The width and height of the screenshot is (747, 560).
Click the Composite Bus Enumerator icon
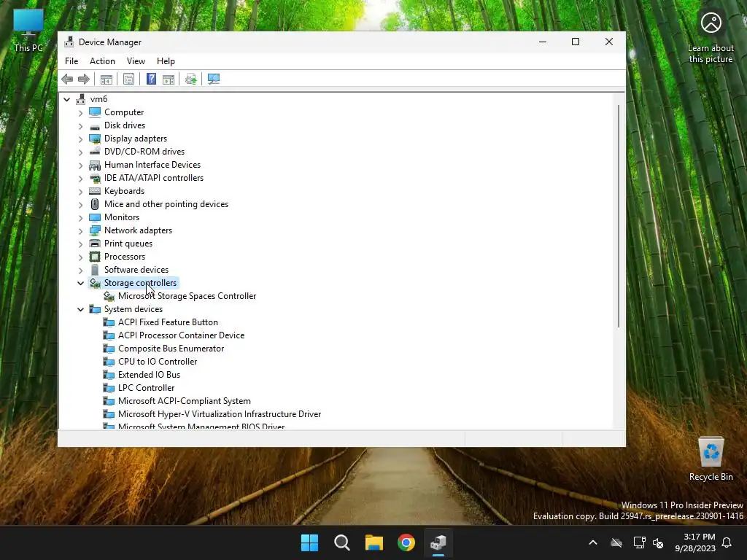pyautogui.click(x=109, y=349)
